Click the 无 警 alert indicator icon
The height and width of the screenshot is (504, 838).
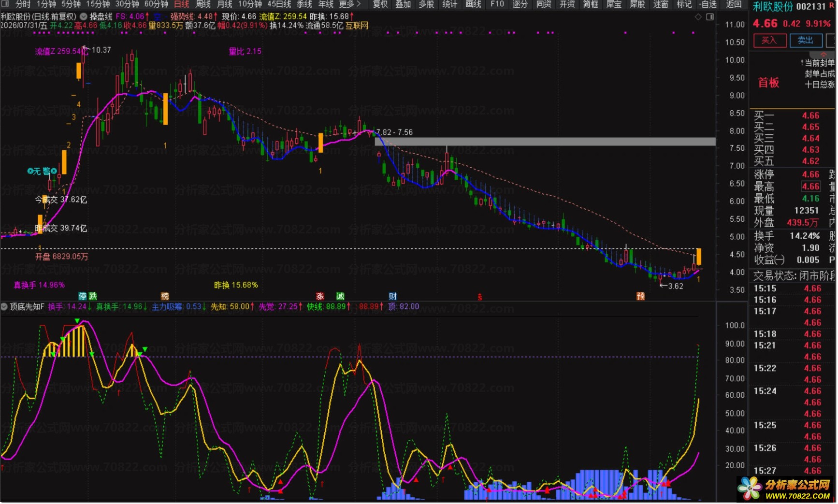(42, 171)
